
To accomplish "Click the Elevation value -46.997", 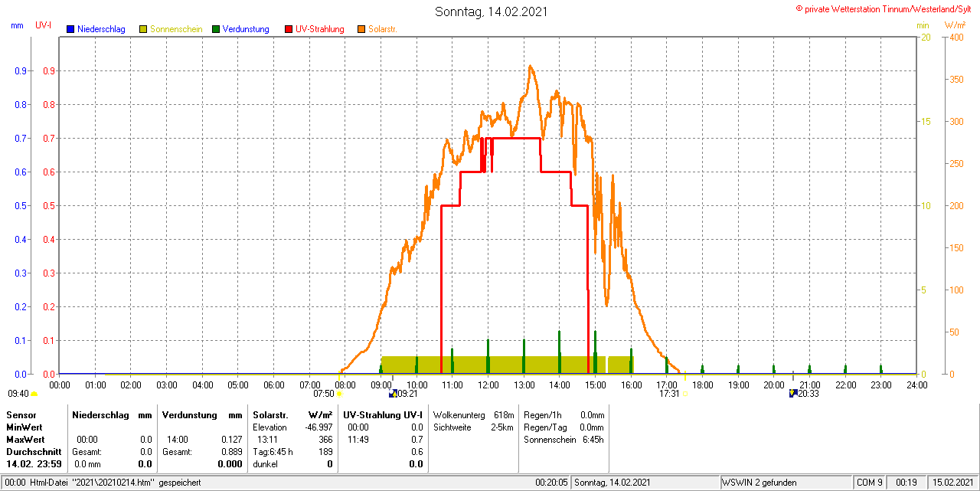I will [x=319, y=427].
